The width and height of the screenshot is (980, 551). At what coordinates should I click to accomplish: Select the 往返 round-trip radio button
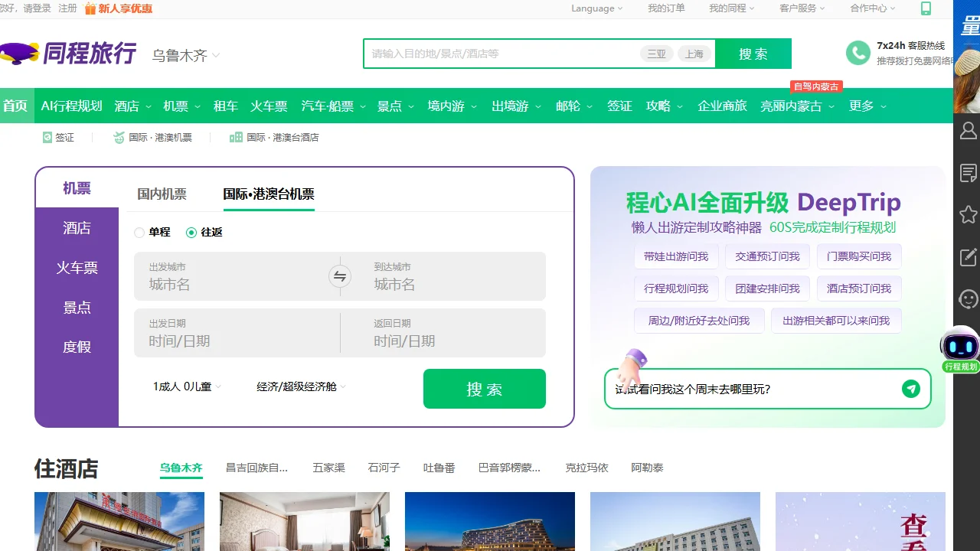point(191,232)
